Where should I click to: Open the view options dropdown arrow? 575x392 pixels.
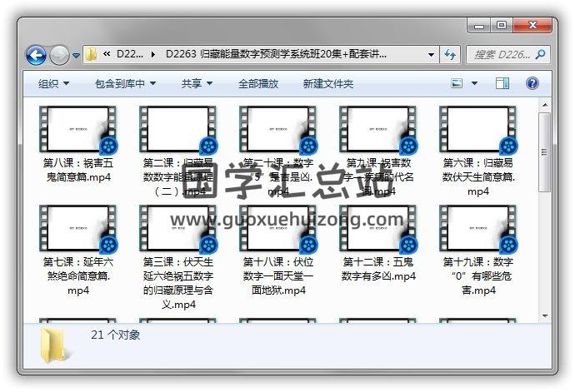[x=474, y=83]
